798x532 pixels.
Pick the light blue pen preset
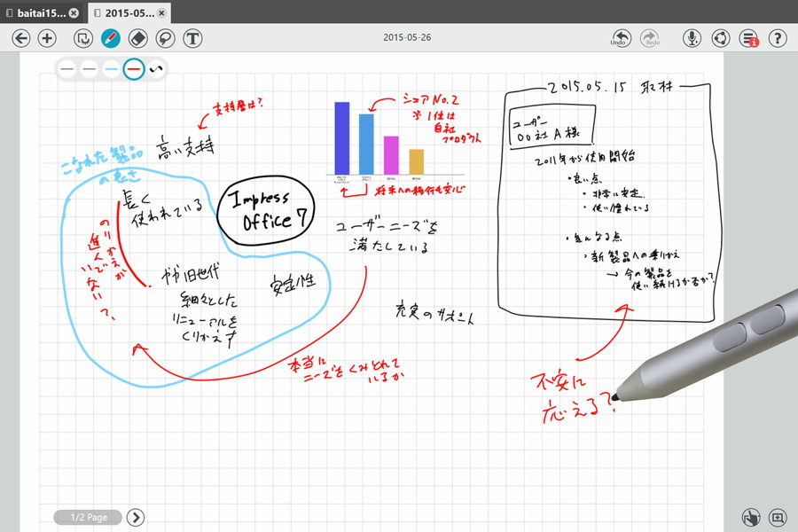click(112, 68)
